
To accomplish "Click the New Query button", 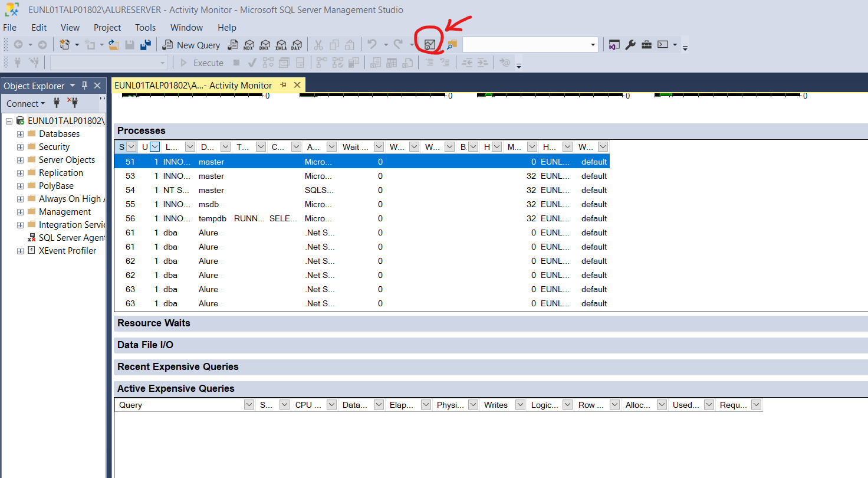I will pyautogui.click(x=192, y=45).
